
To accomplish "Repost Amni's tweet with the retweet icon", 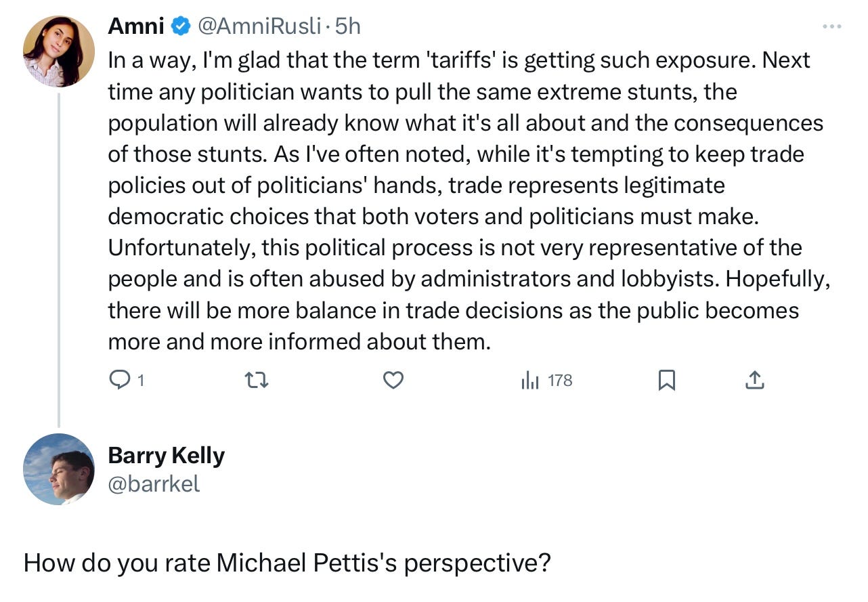I will (257, 381).
